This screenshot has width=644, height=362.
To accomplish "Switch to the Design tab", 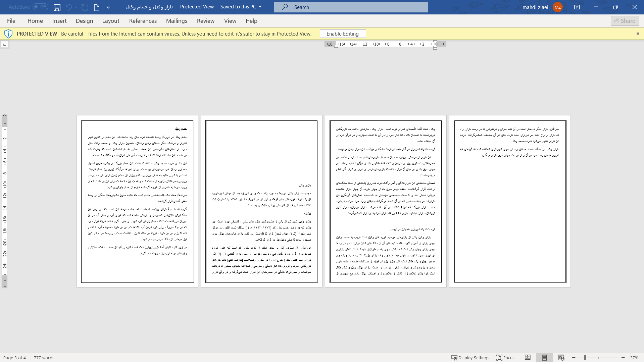I will [x=85, y=21].
